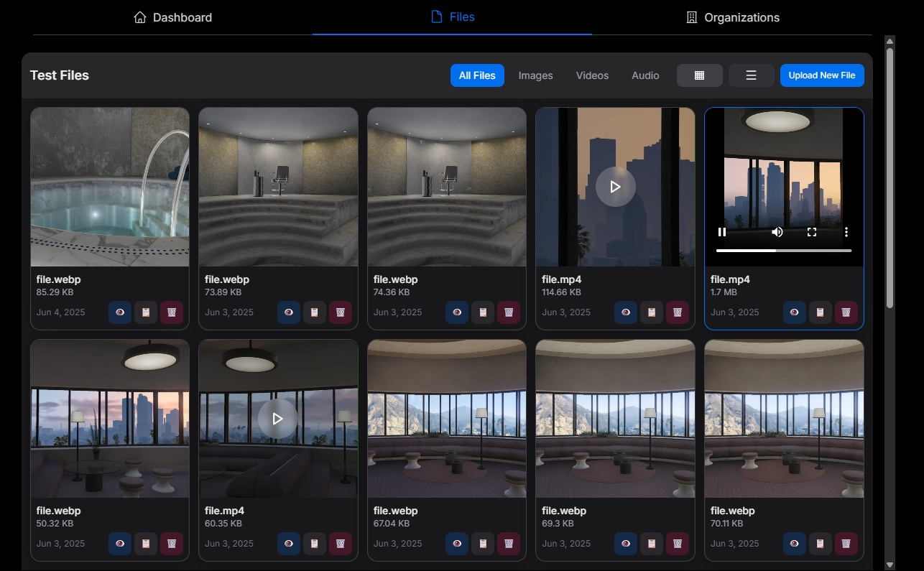Open the video player's more options menu
924x571 pixels.
[846, 232]
